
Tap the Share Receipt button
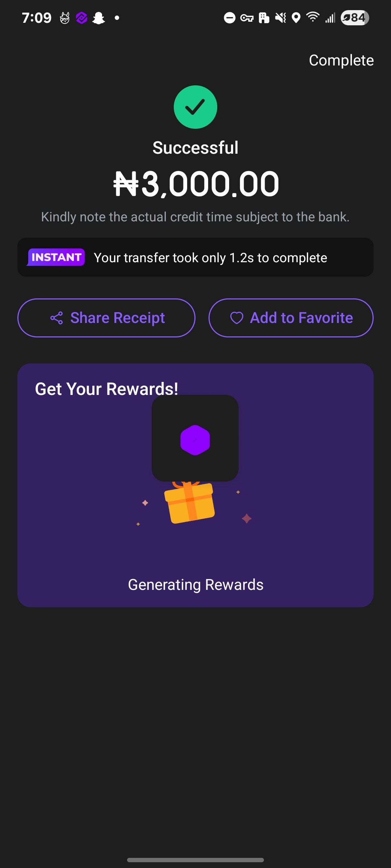tap(106, 318)
